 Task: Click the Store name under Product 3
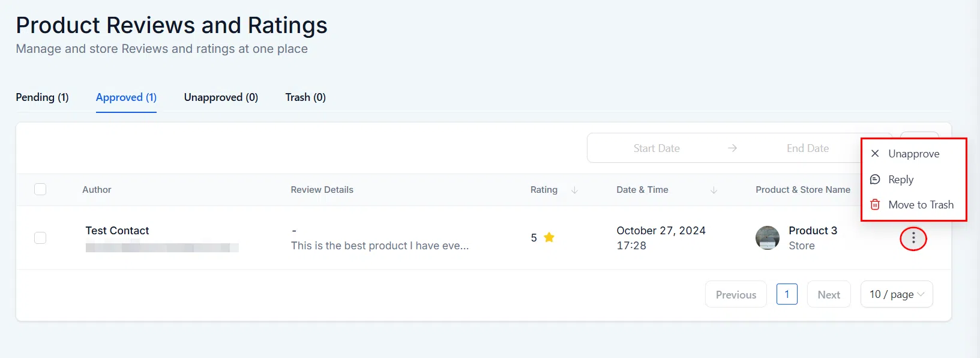pos(802,246)
